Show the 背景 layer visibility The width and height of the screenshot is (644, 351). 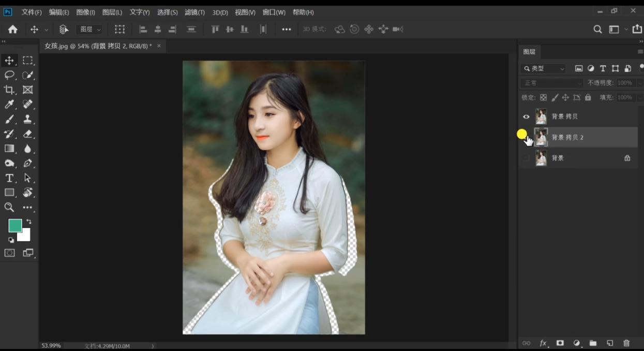click(x=526, y=158)
